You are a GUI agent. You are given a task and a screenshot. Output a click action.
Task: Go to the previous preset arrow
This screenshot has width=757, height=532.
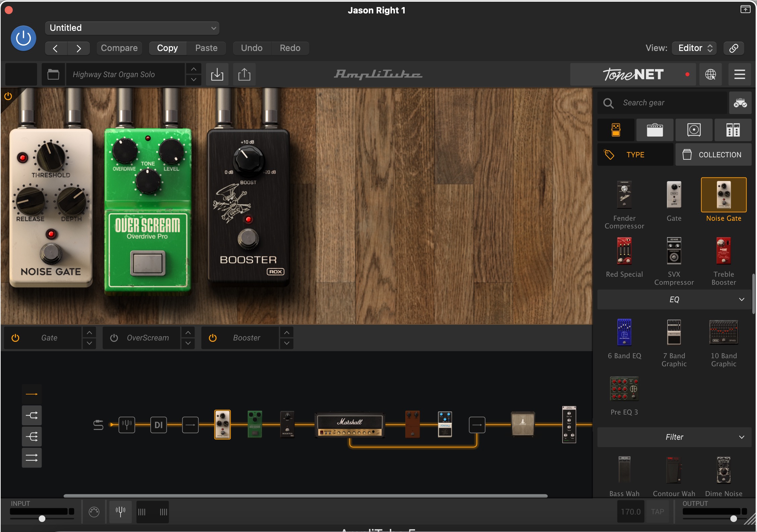pyautogui.click(x=56, y=48)
